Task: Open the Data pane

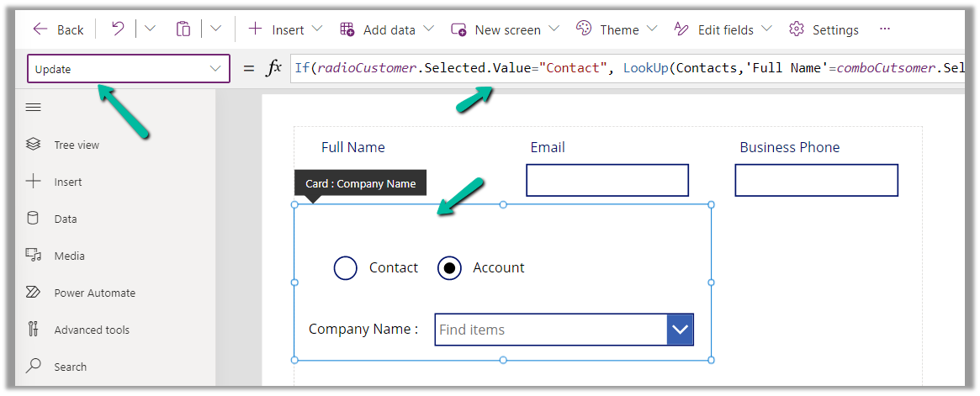Action: click(65, 219)
